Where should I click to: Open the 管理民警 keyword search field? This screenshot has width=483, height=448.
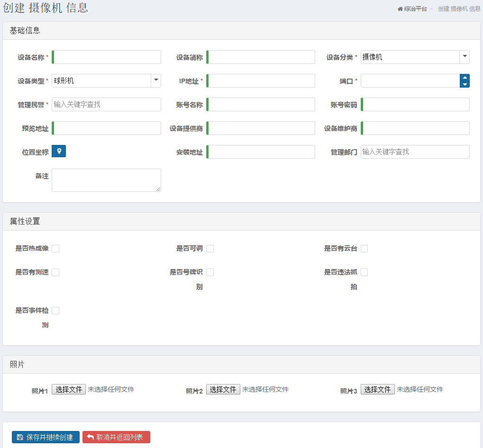pyautogui.click(x=106, y=104)
